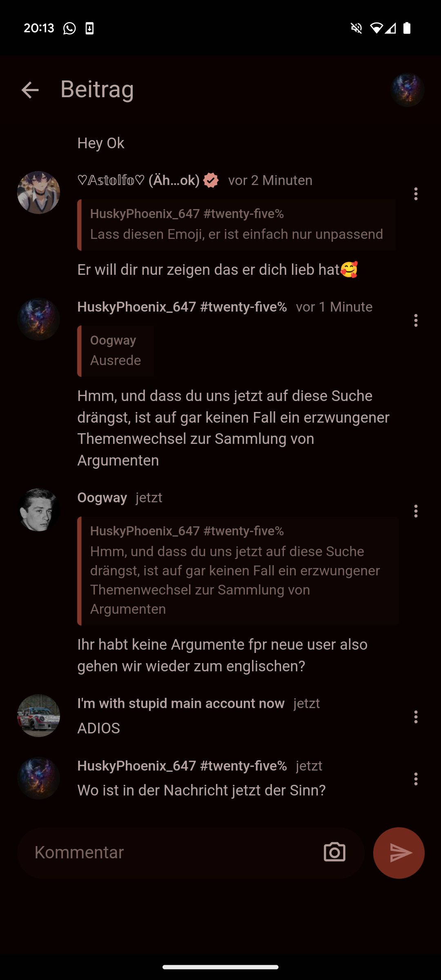Tap the quoted 'Ausrede' block from Oogway
441x980 pixels.
pyautogui.click(x=116, y=351)
